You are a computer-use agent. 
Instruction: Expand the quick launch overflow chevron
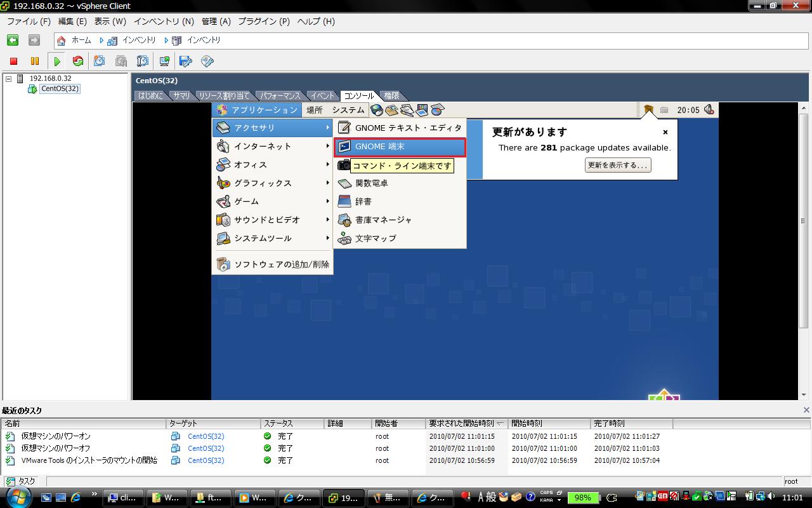(95, 494)
